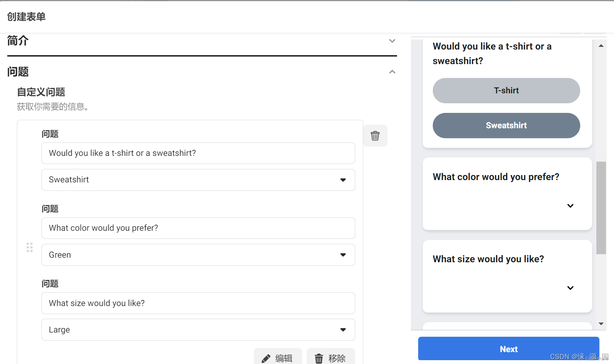Click the pencil 编辑 edit button
This screenshot has width=614, height=364.
point(278,358)
